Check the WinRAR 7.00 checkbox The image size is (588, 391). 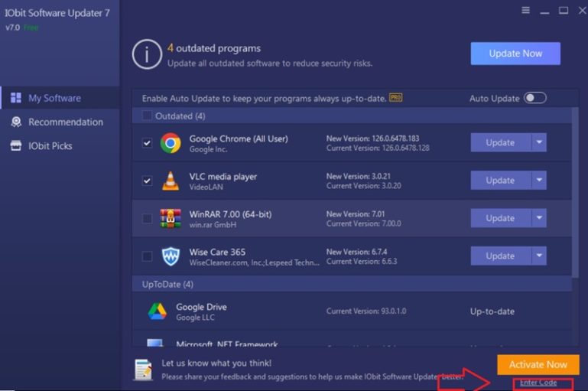[147, 219]
